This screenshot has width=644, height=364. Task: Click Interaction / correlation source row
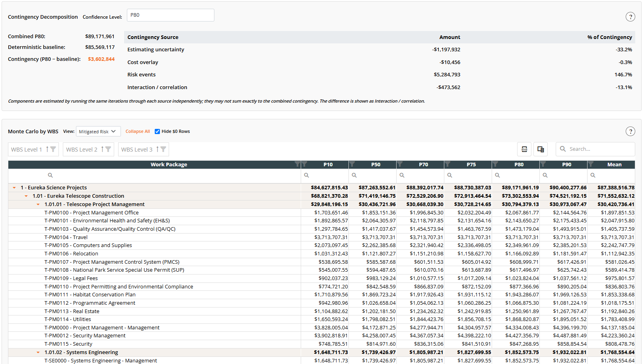pyautogui.click(x=379, y=88)
